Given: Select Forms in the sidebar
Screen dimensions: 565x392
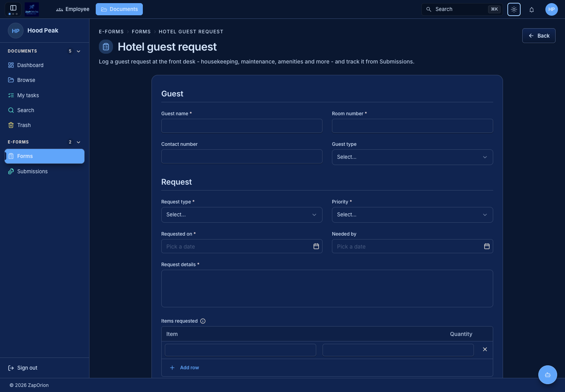Looking at the screenshot, I should tap(44, 156).
